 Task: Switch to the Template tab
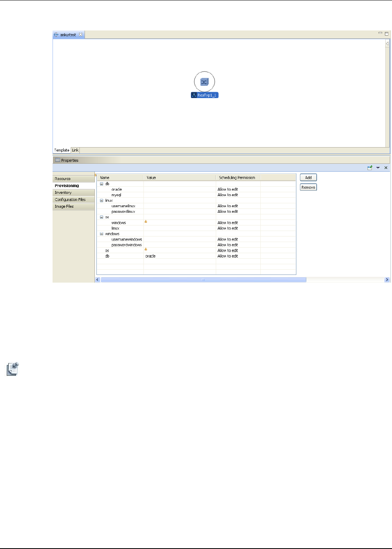pyautogui.click(x=62, y=150)
